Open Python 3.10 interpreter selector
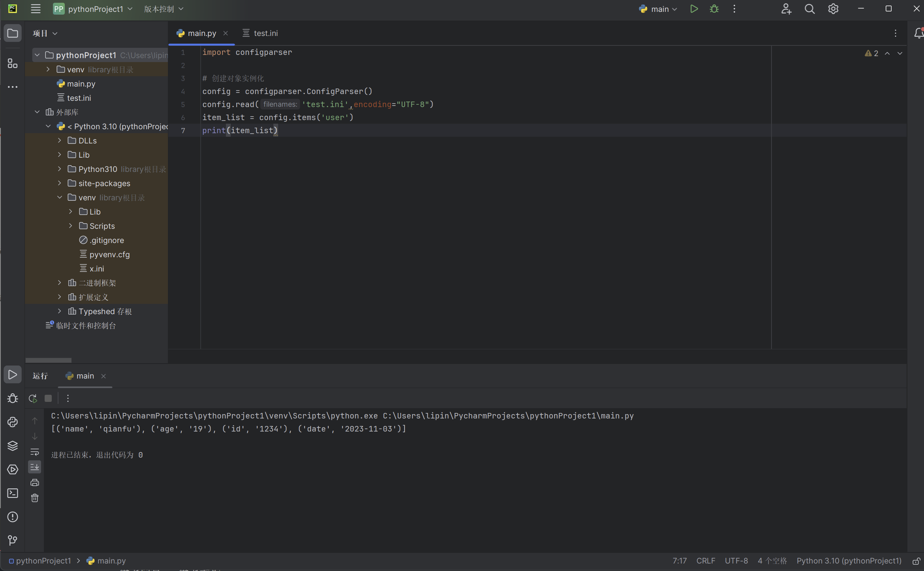The image size is (924, 571). pos(849,561)
